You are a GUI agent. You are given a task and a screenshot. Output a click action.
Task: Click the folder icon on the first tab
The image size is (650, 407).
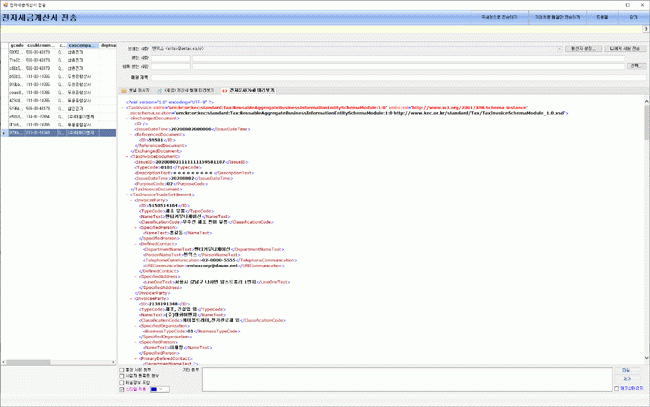pos(124,90)
